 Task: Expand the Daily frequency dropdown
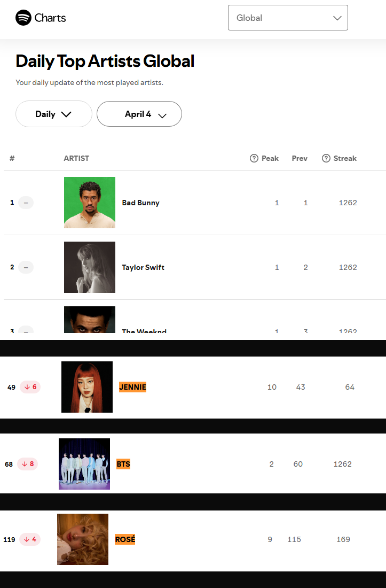click(53, 114)
